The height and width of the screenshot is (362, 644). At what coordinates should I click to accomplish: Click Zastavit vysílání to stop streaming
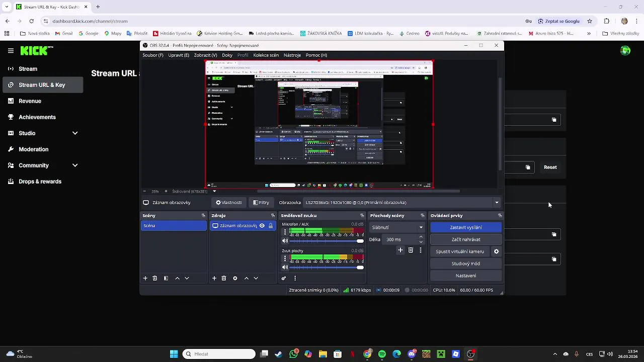[465, 227]
